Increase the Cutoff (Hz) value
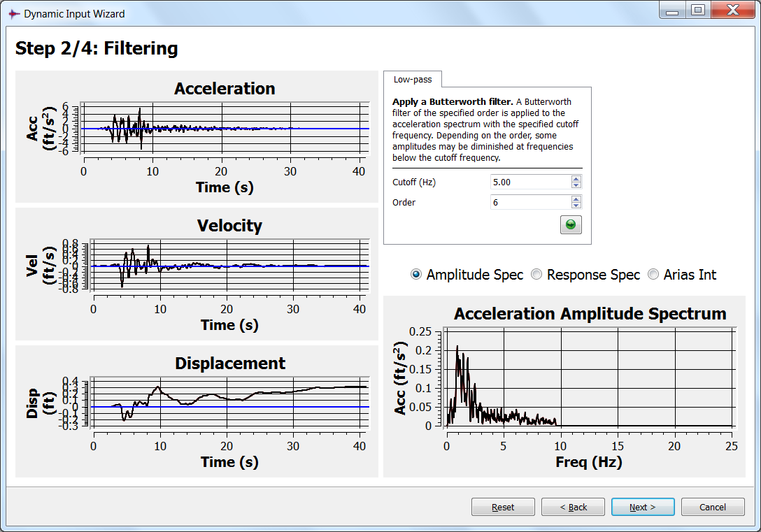The image size is (761, 532). (576, 179)
